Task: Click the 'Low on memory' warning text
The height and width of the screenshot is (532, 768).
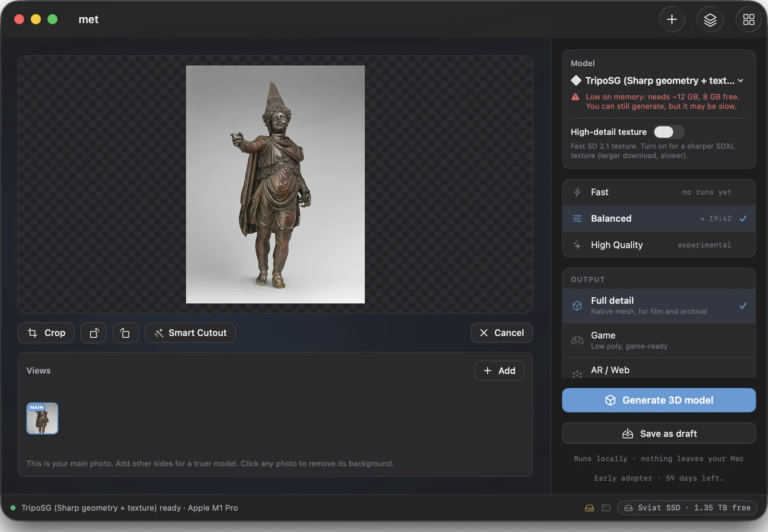Action: [x=662, y=102]
